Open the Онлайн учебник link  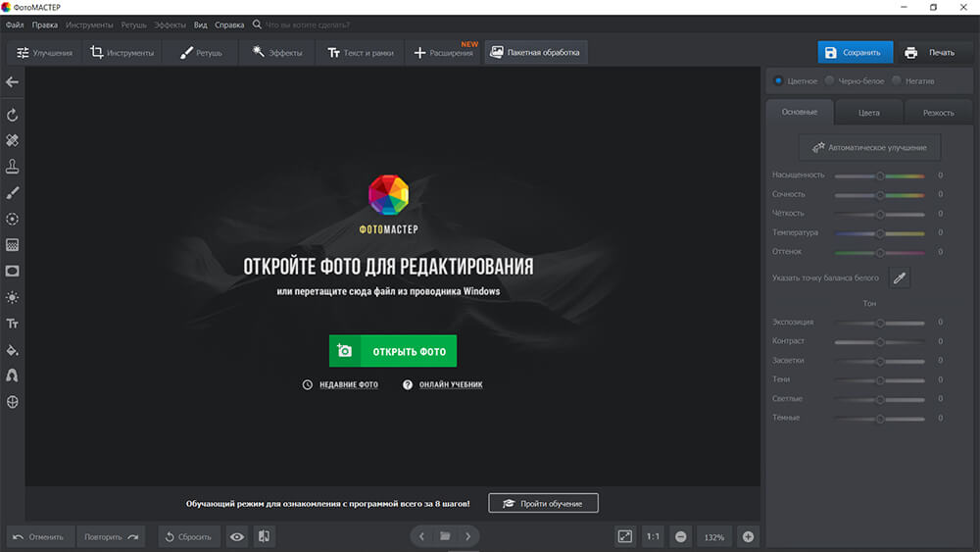tap(451, 384)
